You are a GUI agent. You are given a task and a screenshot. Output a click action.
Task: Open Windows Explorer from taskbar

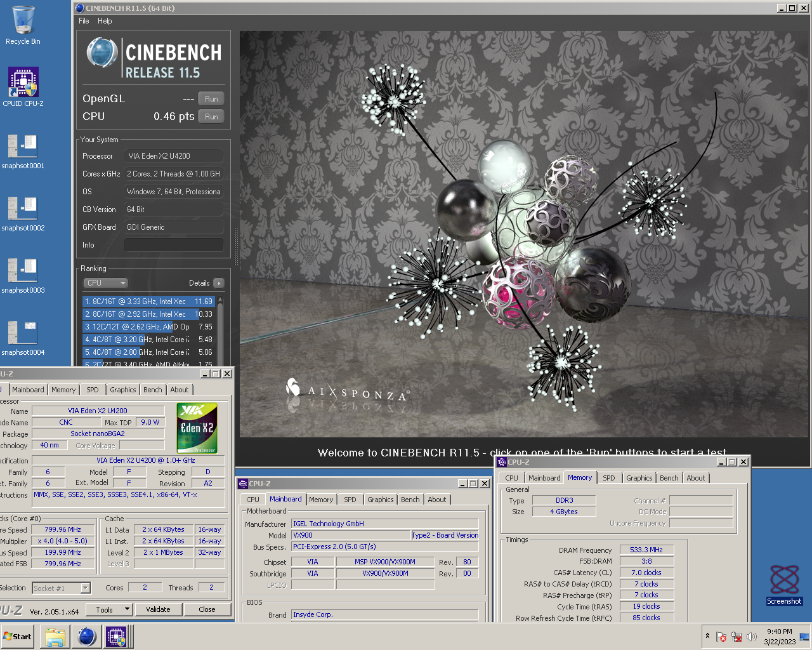click(x=55, y=637)
